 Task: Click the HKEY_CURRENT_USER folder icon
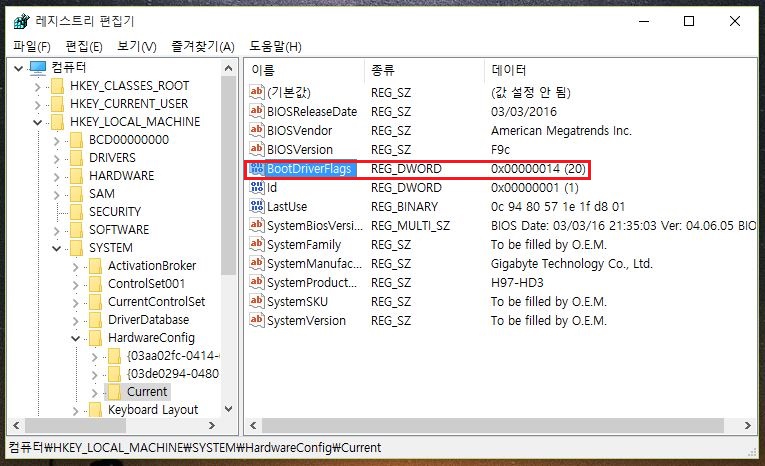[58, 104]
